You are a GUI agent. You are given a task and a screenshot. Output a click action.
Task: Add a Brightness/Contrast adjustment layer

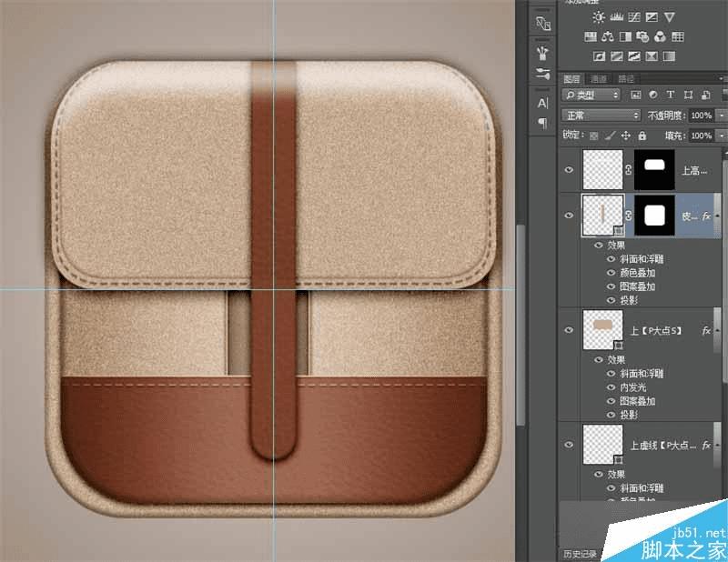click(599, 17)
